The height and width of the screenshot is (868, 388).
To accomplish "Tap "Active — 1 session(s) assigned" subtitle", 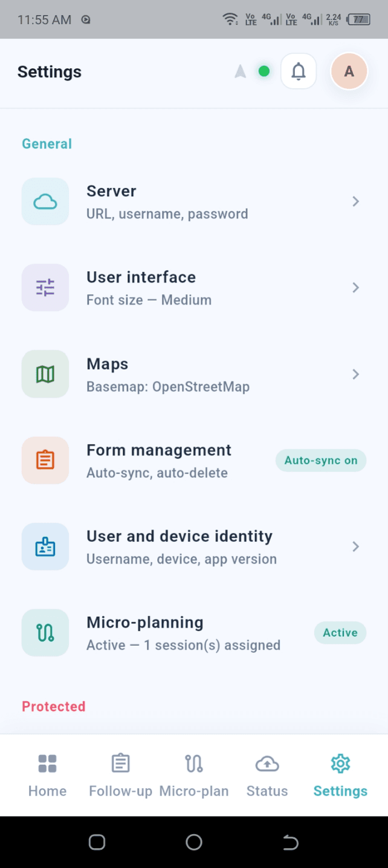I will 183,645.
